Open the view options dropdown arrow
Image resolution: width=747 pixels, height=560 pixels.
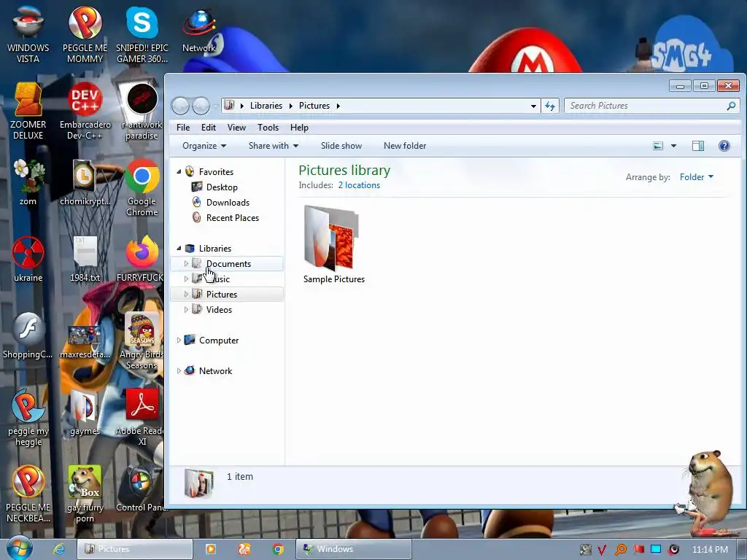[x=673, y=146]
